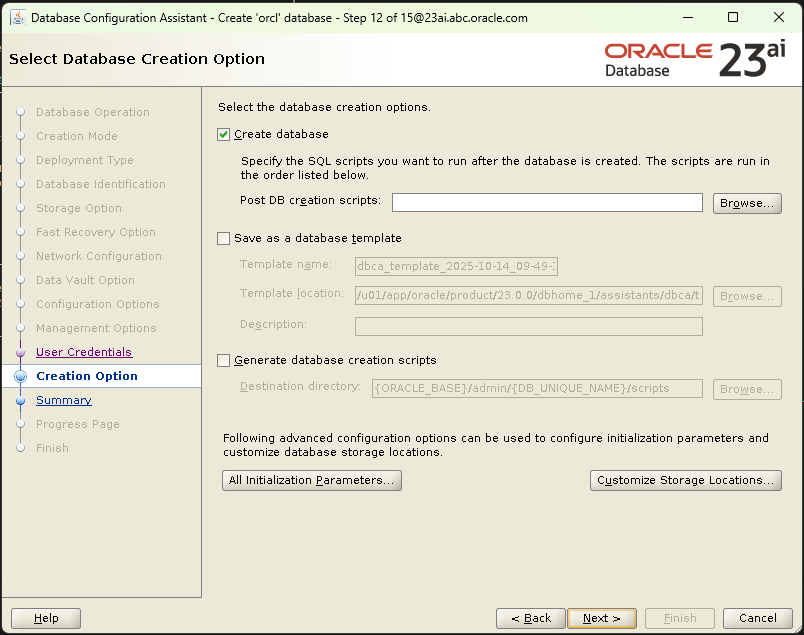
Task: Click the Summary step bullet icon
Action: pyautogui.click(x=20, y=400)
